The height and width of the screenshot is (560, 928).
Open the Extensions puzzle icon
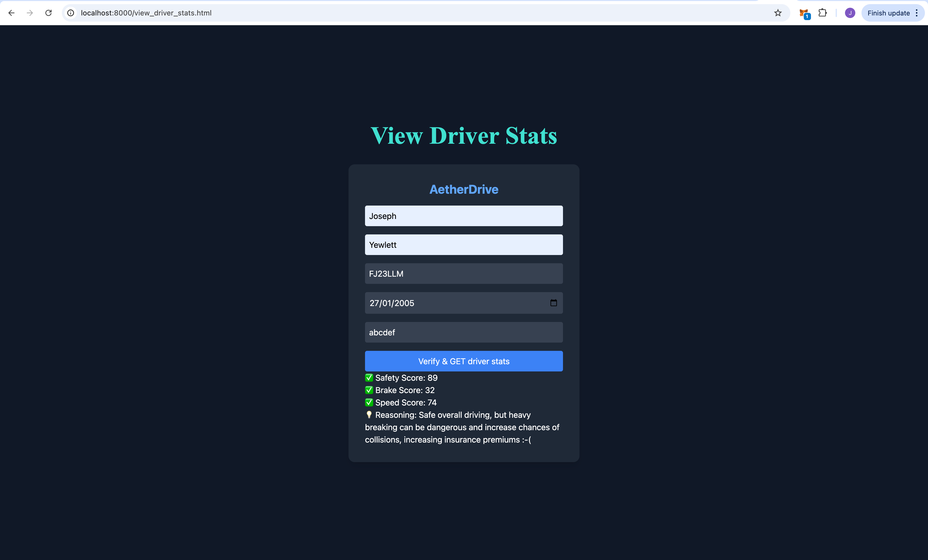point(823,13)
